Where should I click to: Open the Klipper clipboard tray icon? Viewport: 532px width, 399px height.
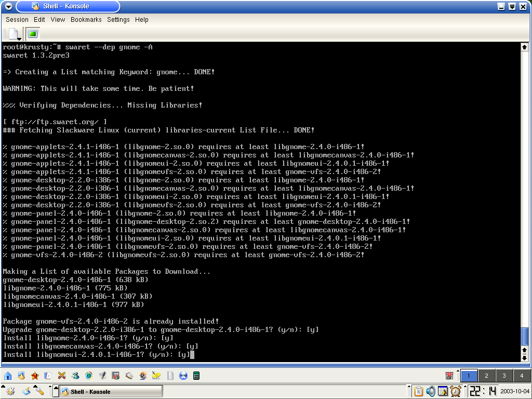pos(419,392)
